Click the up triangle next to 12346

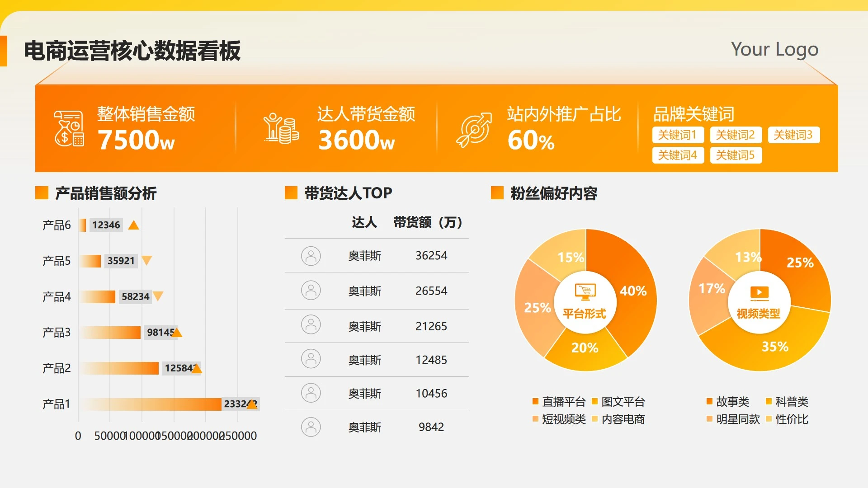coord(133,225)
